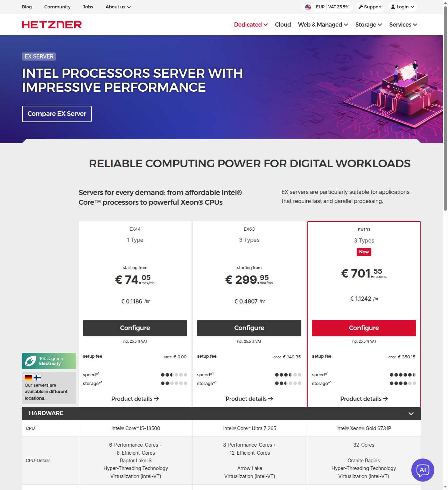
Task: Click the servers available in different locations box
Action: (49, 388)
